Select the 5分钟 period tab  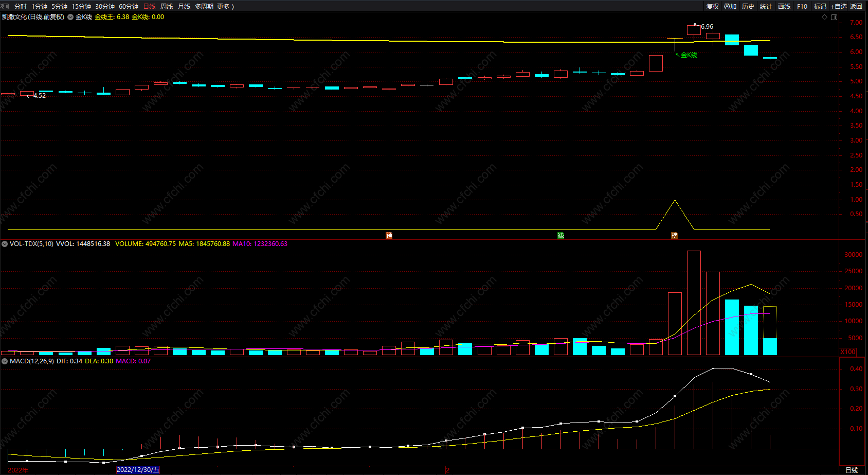point(59,7)
